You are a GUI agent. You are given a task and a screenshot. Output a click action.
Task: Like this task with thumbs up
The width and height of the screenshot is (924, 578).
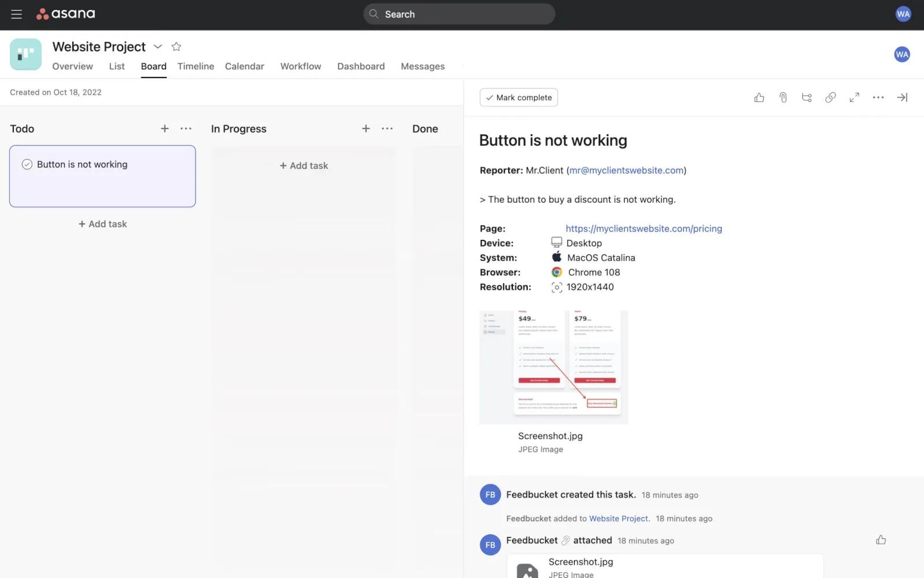tap(759, 98)
